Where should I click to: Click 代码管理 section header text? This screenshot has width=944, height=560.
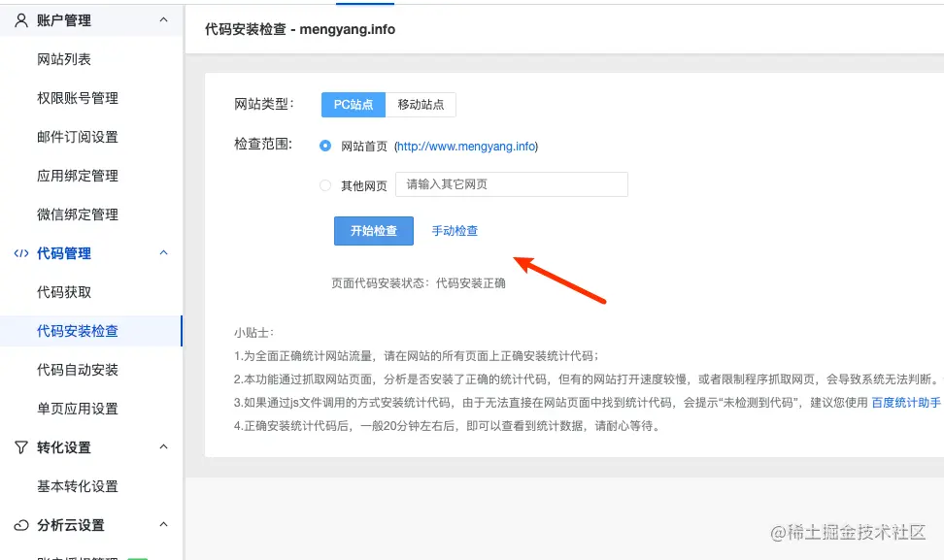pos(64,253)
